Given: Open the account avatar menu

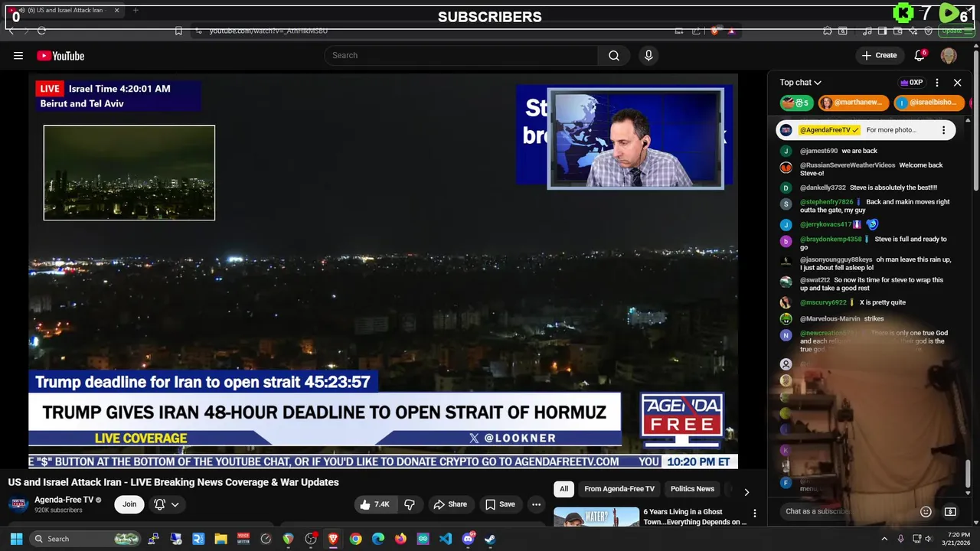Looking at the screenshot, I should click(949, 55).
